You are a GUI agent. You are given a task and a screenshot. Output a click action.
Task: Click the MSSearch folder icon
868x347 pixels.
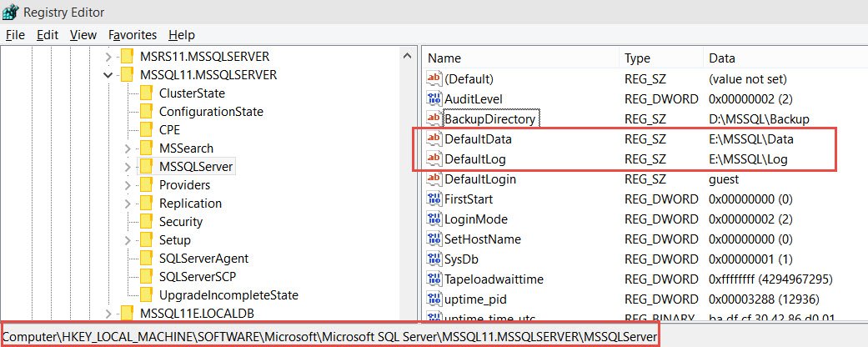146,148
